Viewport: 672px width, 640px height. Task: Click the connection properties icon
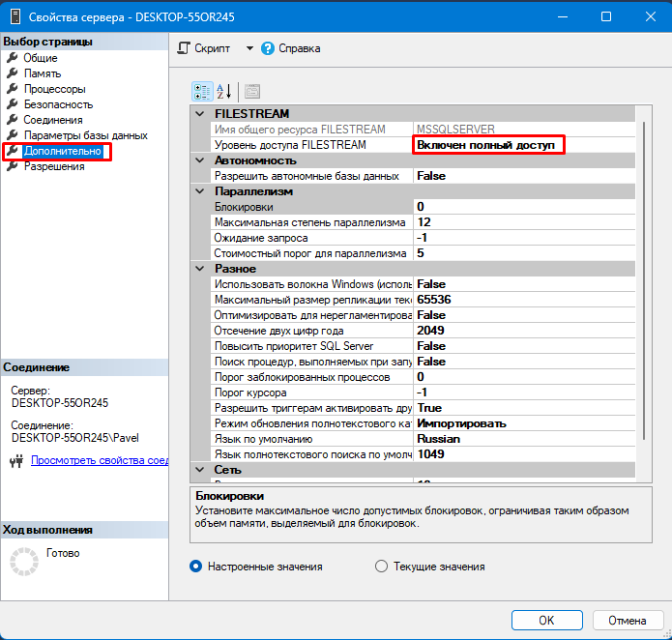click(15, 461)
